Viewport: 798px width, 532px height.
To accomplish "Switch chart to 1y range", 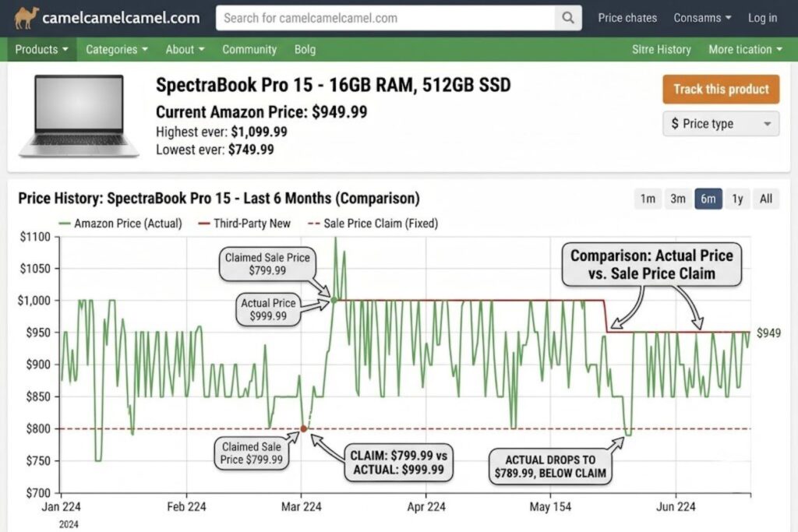I will click(737, 199).
